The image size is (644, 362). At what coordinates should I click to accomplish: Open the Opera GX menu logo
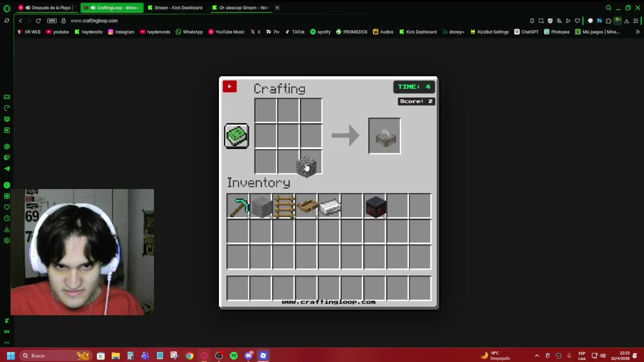[x=7, y=8]
